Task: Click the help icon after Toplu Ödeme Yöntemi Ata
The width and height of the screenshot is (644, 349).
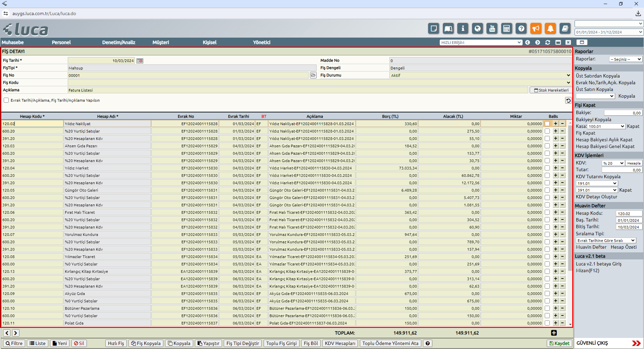Action: pyautogui.click(x=427, y=343)
